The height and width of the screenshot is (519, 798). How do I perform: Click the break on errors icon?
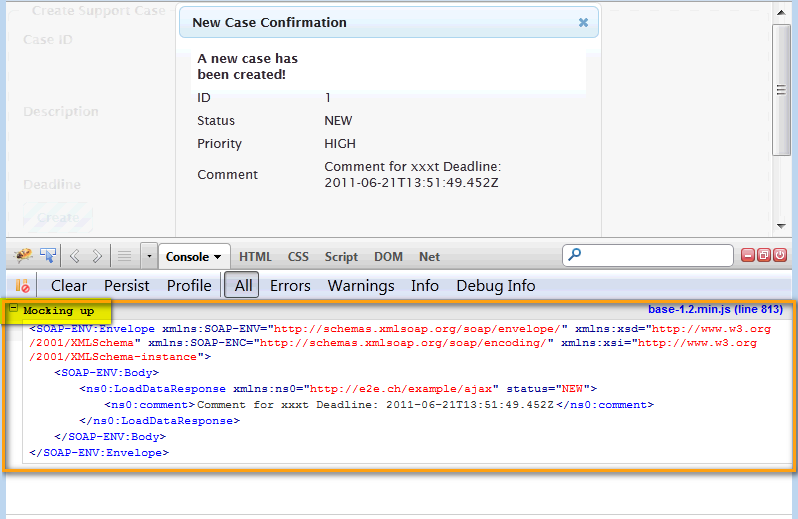[22, 286]
